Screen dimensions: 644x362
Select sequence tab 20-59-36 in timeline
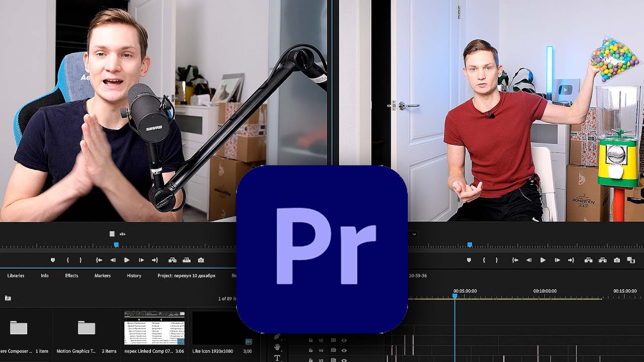(418, 276)
